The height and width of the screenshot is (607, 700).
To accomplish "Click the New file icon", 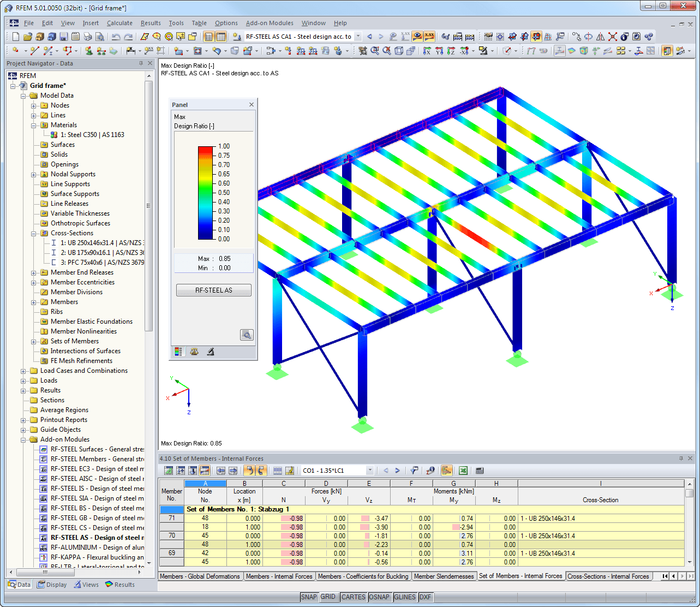I will click(x=16, y=37).
